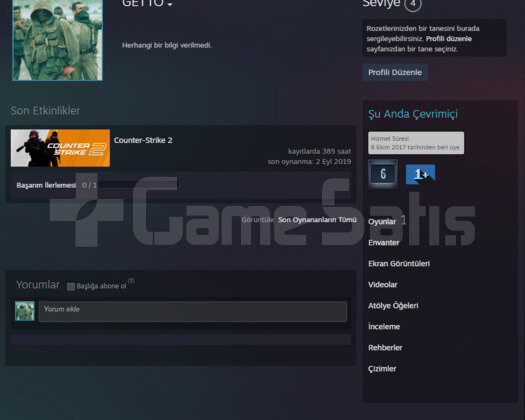
Task: Click the blue 1+ badge icon
Action: (x=421, y=174)
